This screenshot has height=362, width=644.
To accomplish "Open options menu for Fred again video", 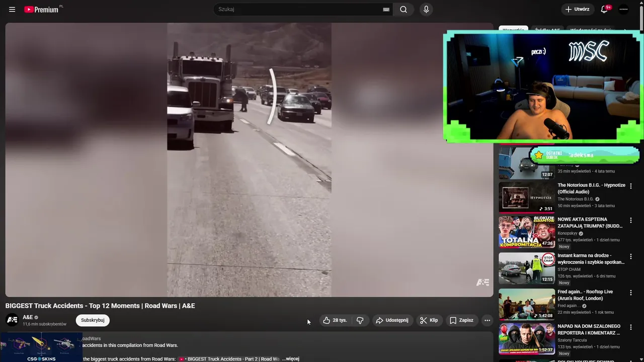I will point(631,293).
